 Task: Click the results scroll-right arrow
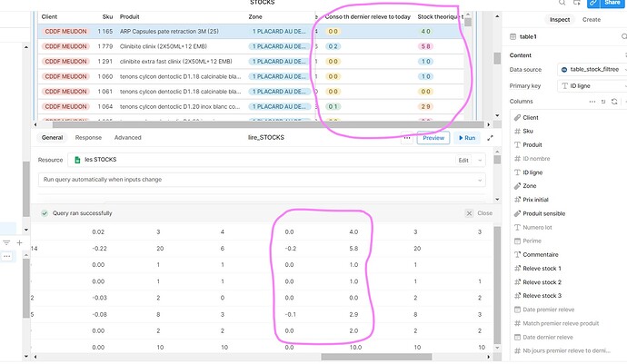(488, 357)
